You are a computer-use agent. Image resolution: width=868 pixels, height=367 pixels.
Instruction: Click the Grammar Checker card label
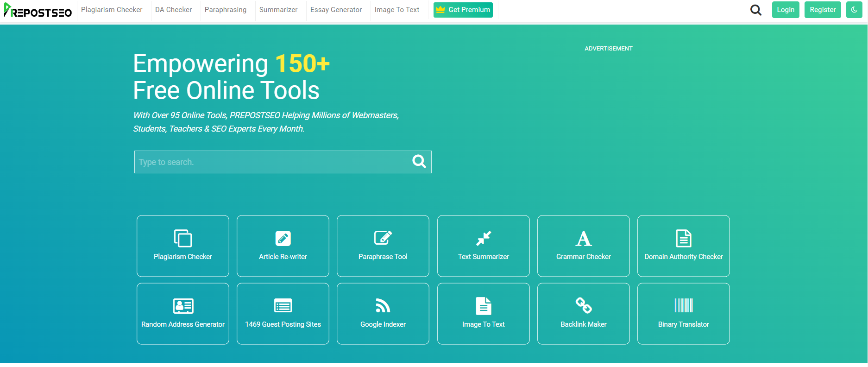point(584,257)
